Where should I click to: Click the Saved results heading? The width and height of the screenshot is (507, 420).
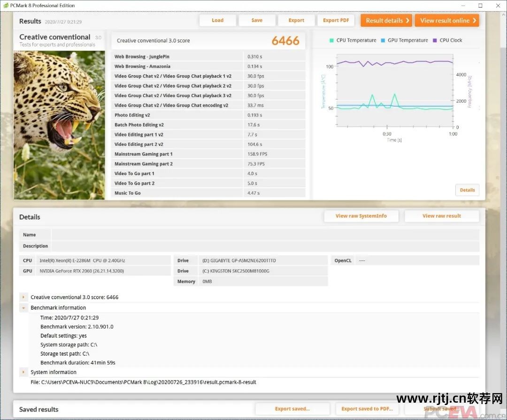pos(39,409)
